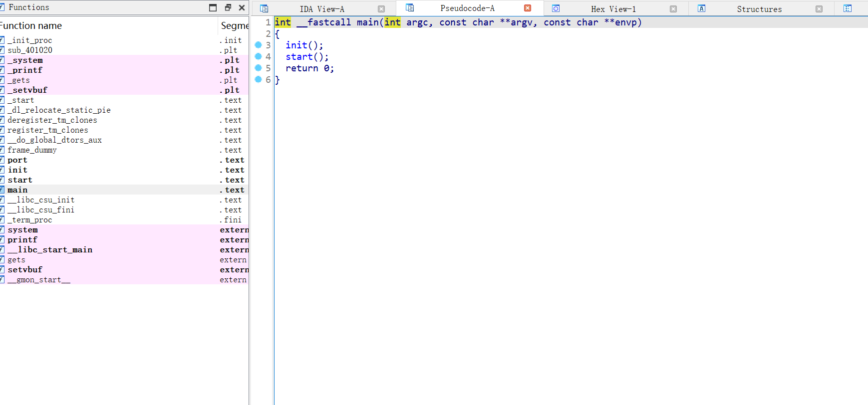Select the main function in the list
This screenshot has height=405, width=868.
coord(124,190)
